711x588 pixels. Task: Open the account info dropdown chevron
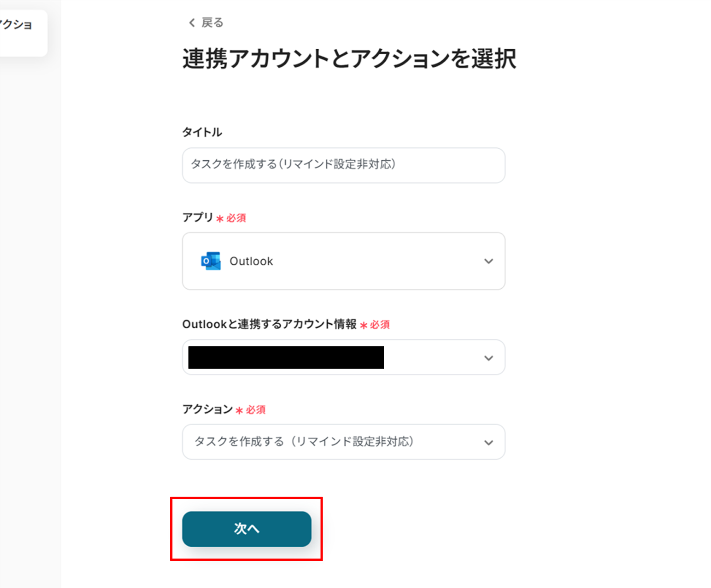488,358
